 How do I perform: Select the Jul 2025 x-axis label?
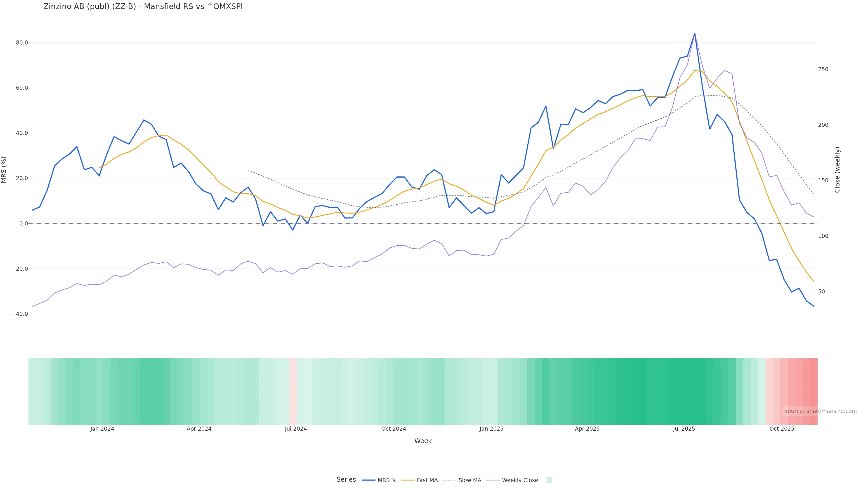point(684,429)
